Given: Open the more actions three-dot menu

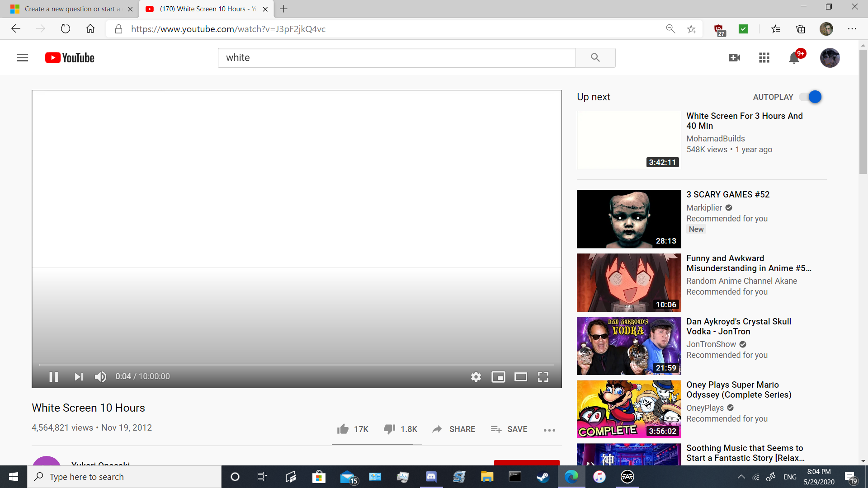Looking at the screenshot, I should coord(549,430).
